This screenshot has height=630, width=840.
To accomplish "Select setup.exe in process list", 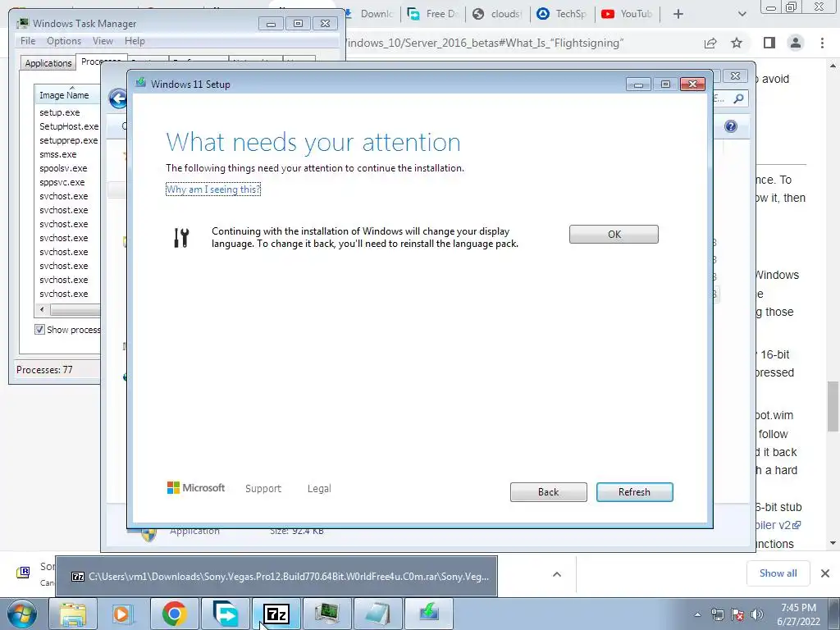I will tap(59, 112).
